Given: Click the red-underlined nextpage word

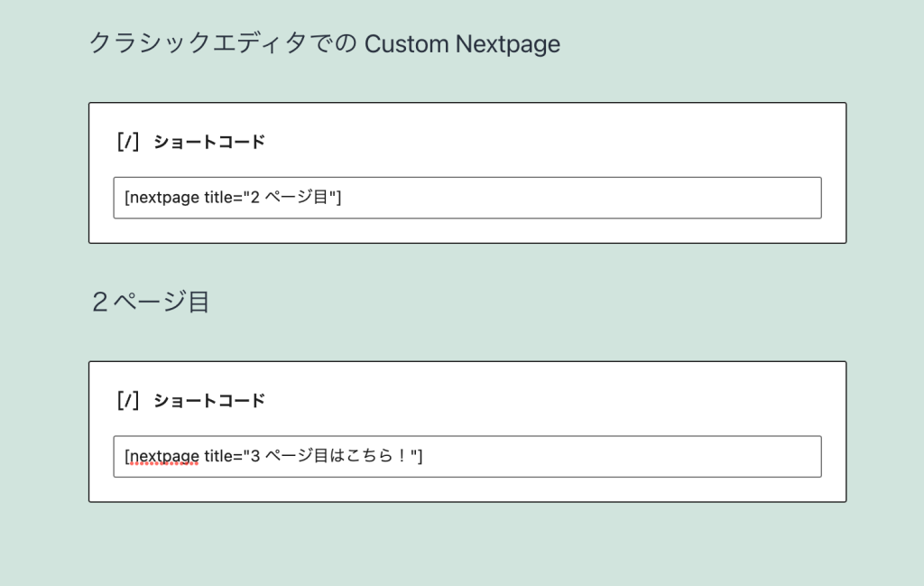Looking at the screenshot, I should point(164,456).
